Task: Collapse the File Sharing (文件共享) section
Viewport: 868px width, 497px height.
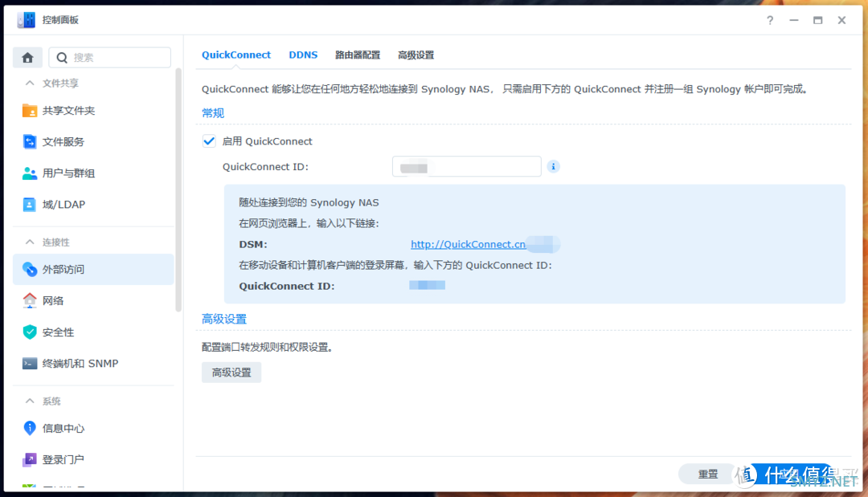Action: click(x=30, y=84)
